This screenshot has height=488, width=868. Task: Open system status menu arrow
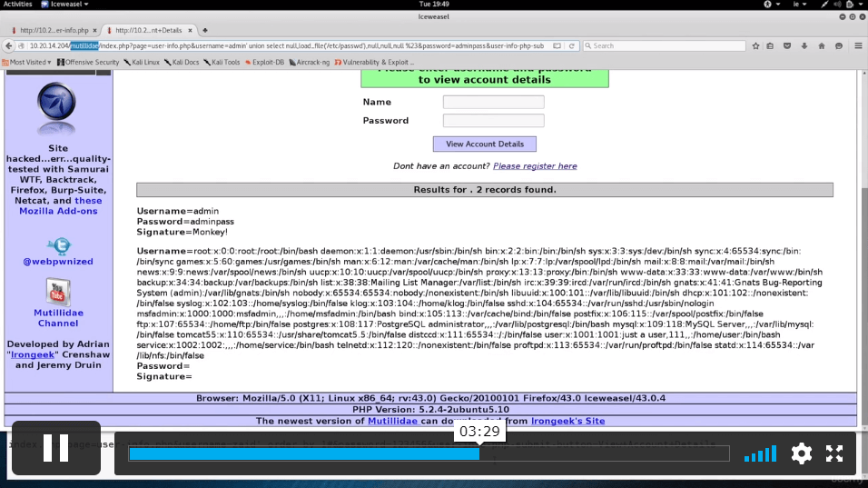(862, 4)
